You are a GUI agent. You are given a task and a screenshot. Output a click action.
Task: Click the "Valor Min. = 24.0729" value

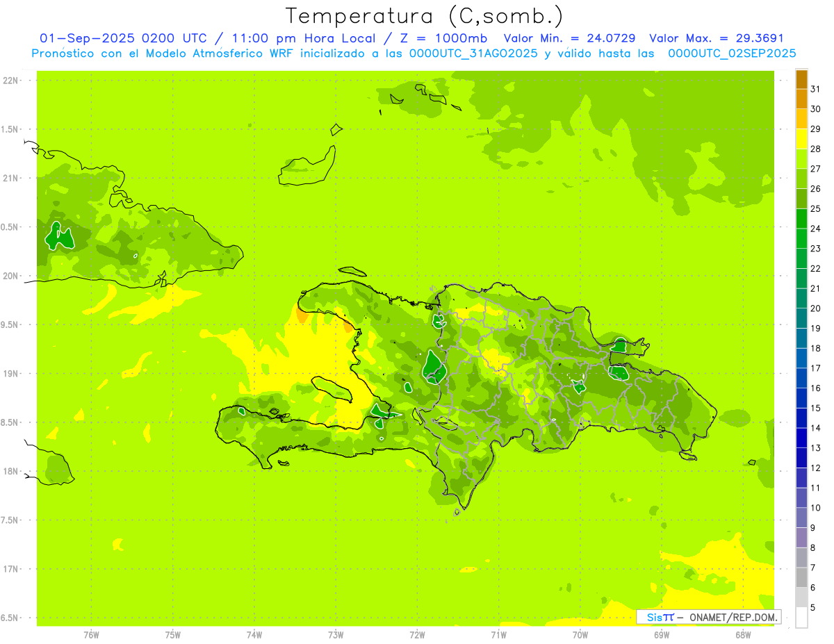[x=570, y=38]
